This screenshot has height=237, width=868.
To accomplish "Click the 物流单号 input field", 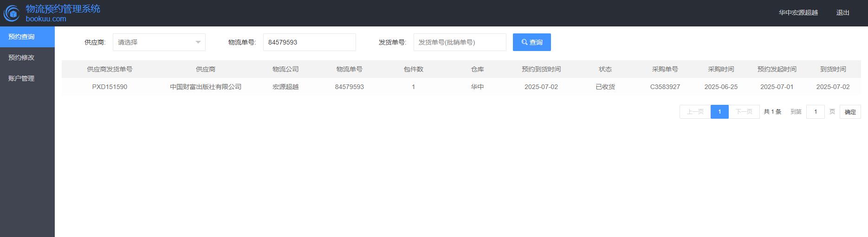I will [x=309, y=42].
